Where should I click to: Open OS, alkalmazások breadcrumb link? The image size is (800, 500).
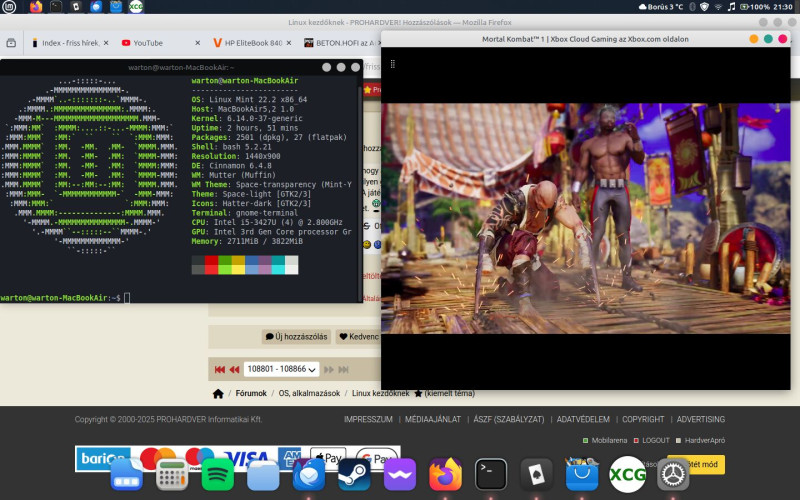point(309,393)
